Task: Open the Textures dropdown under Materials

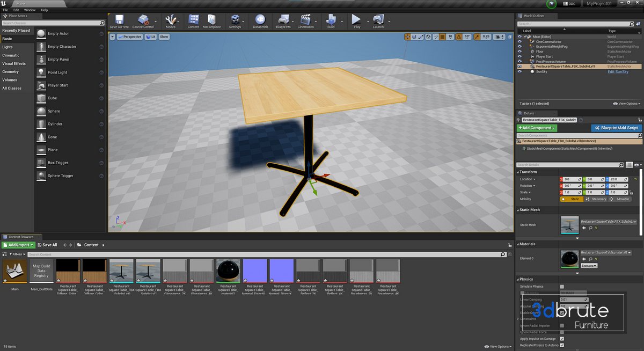Action: [x=589, y=266]
